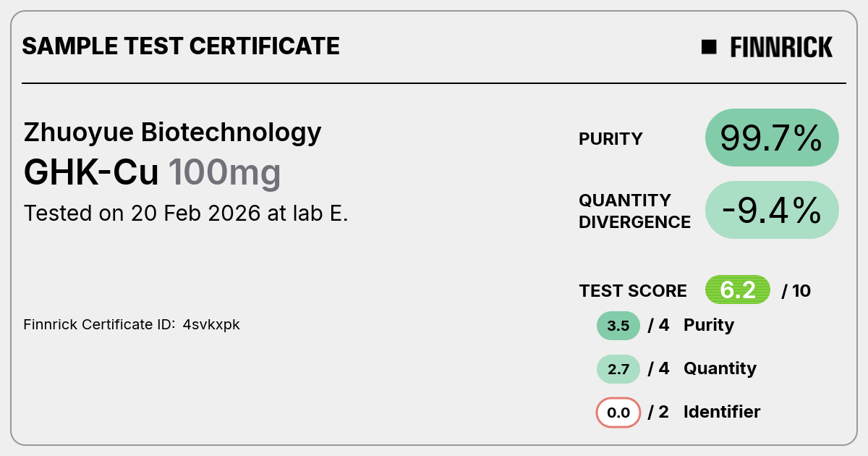
Task: Click the QUANTITY DIVERGENCE label
Action: coord(634,211)
